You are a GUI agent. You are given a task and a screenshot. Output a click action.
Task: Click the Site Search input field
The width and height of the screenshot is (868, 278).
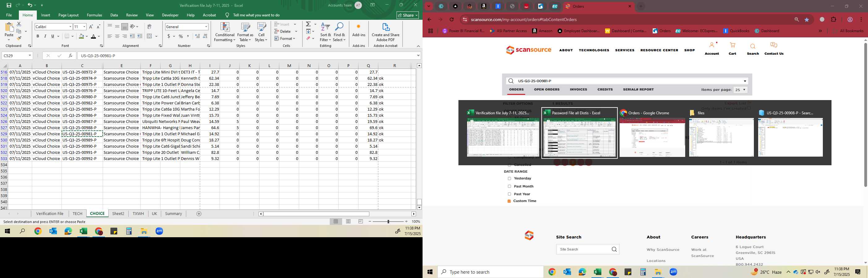(x=584, y=249)
